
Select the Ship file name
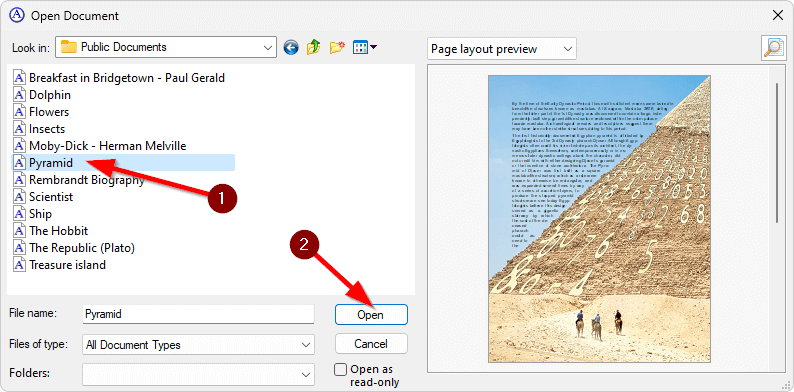(x=41, y=214)
